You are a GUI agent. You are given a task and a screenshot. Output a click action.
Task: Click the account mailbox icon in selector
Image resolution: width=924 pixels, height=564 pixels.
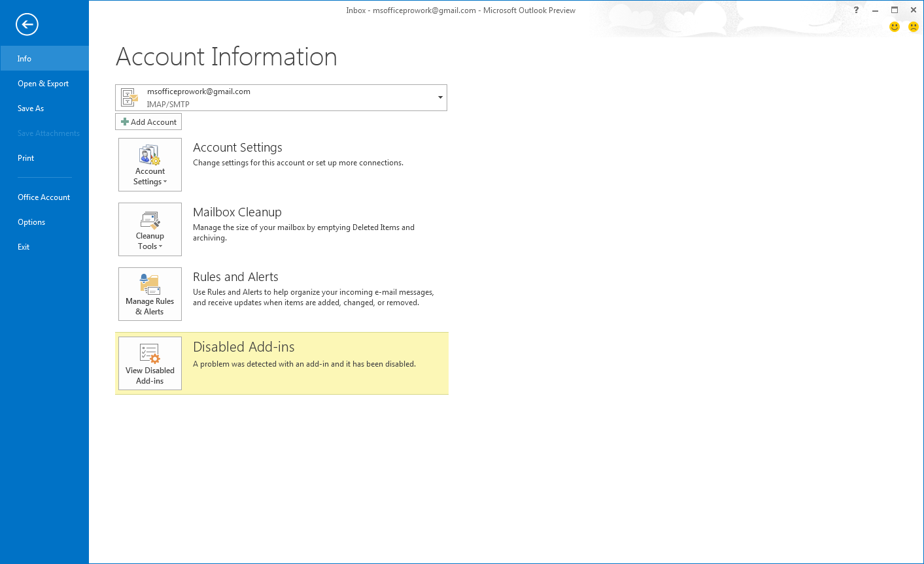click(129, 98)
